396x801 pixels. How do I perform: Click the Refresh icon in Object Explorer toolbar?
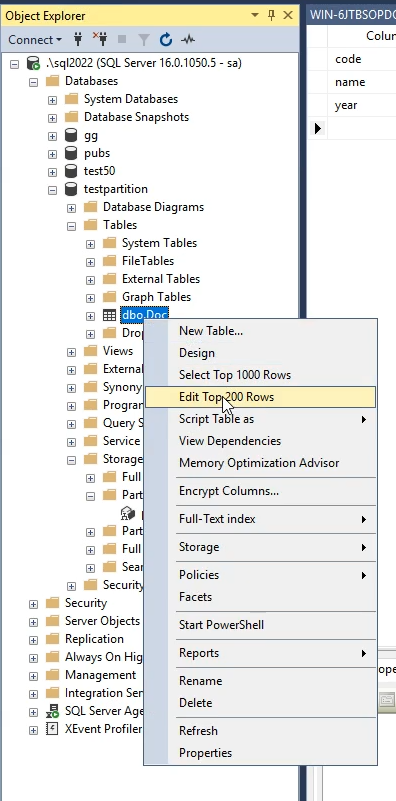(166, 39)
